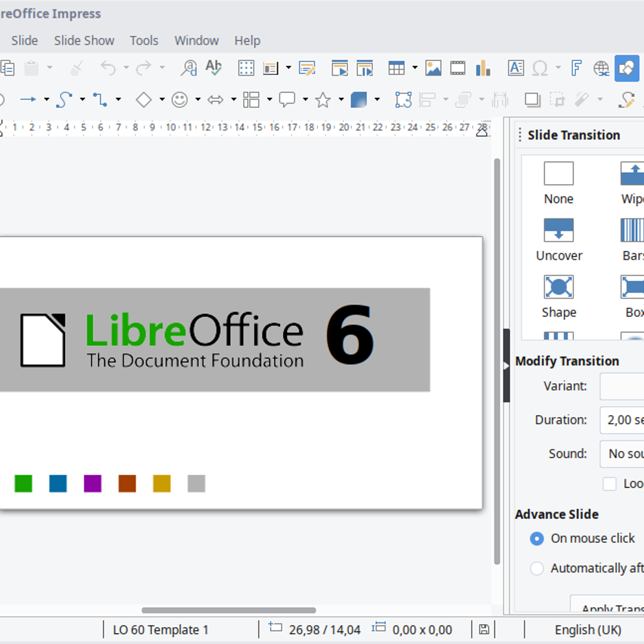Expand the line arrow styles dropdown
The image size is (644, 644).
[47, 99]
